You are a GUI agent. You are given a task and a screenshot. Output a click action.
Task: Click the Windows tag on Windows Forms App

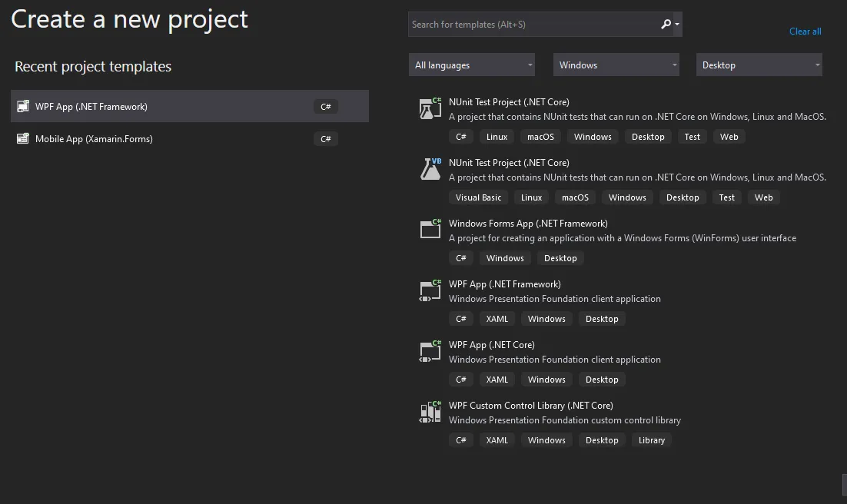[505, 258]
